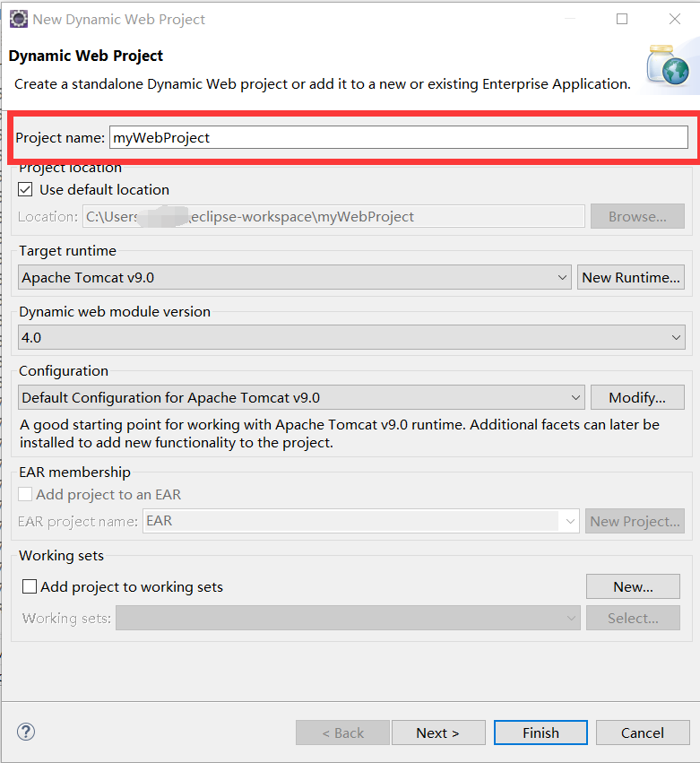Open Dynamic web module version dropdown

click(676, 337)
